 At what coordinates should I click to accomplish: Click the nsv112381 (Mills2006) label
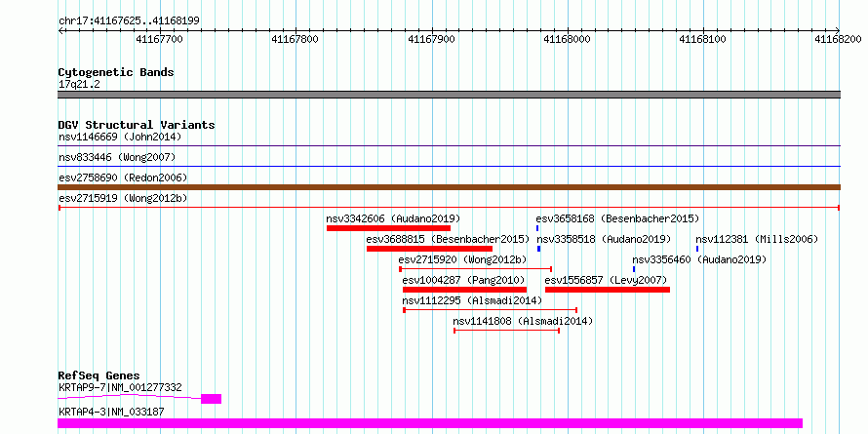[757, 239]
